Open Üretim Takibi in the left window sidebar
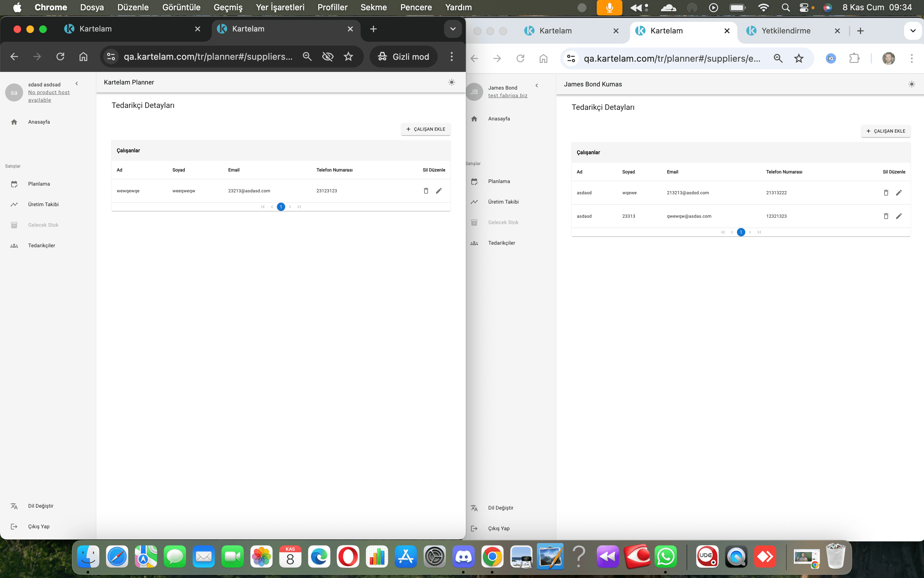The height and width of the screenshot is (578, 924). (x=43, y=205)
